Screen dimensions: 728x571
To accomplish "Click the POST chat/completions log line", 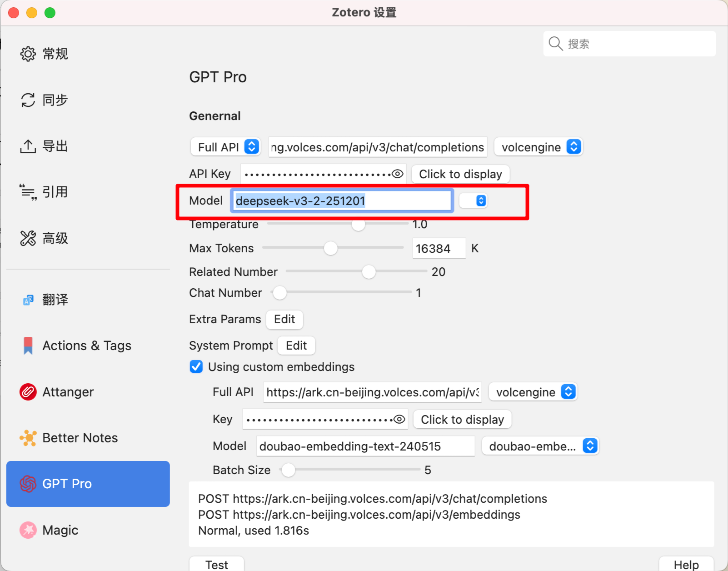I will (373, 499).
